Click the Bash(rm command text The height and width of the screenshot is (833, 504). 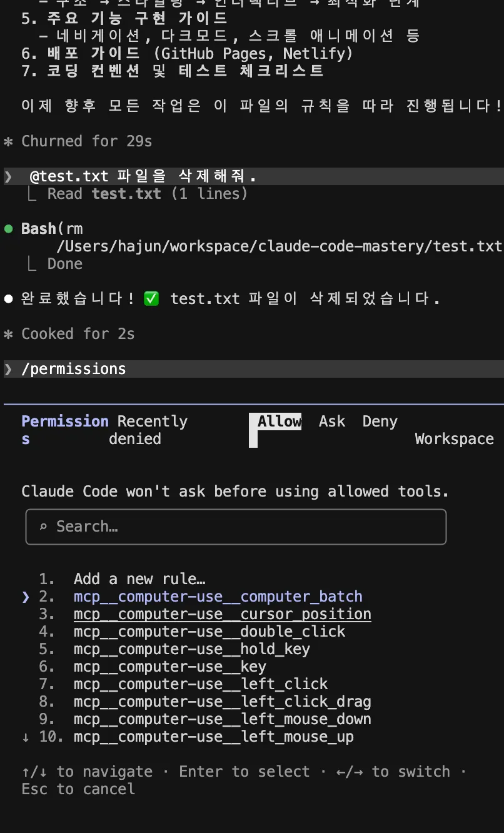(52, 229)
